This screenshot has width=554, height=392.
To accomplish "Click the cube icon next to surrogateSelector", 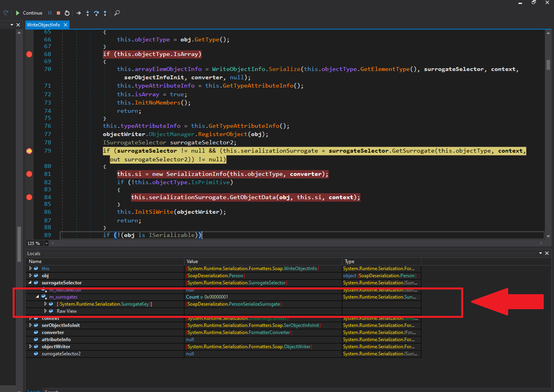I will (x=36, y=283).
